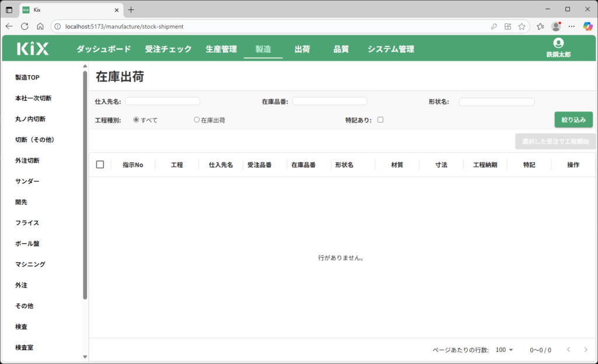Switch to 生産管理 navigation tab
The image size is (598, 364).
(x=221, y=49)
